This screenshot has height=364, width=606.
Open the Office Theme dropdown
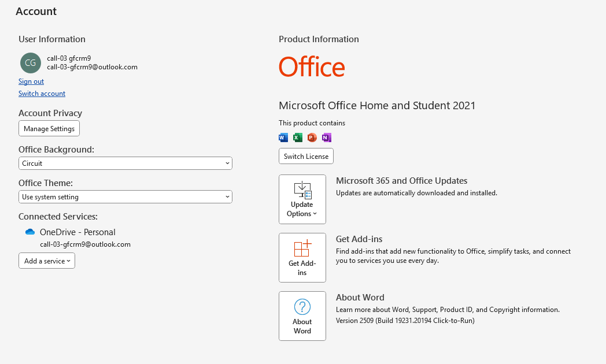click(125, 197)
